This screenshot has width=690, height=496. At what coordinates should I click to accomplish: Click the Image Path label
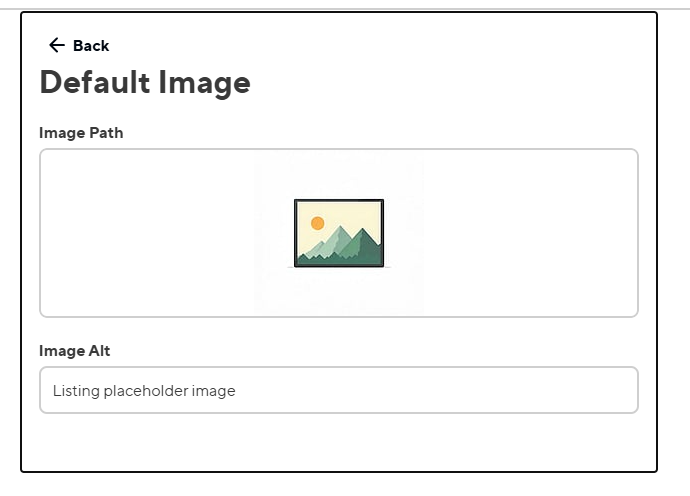[x=81, y=133]
